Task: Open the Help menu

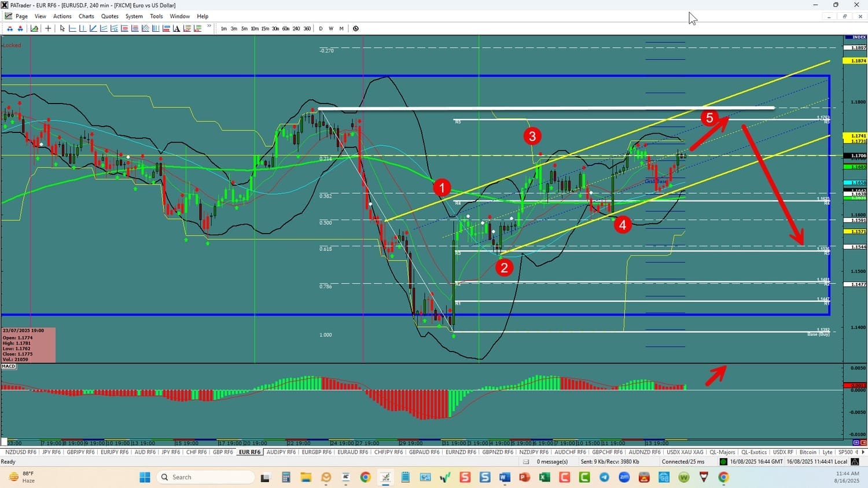Action: coord(203,16)
